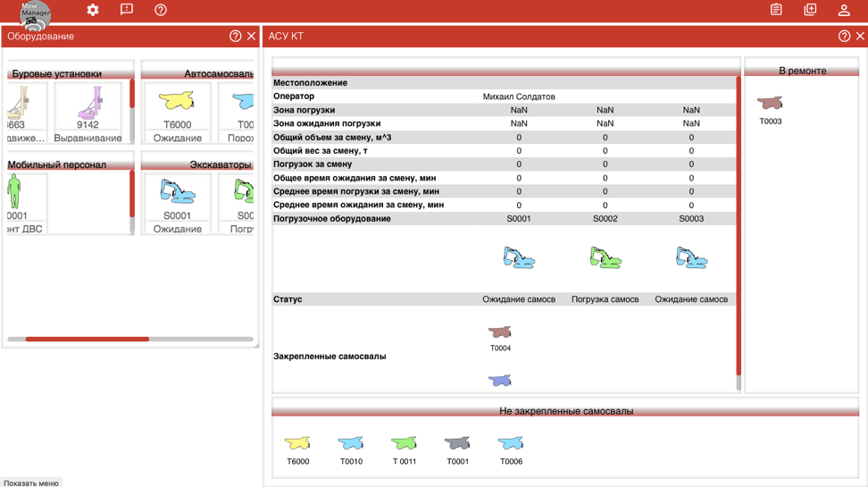Click the blue excavator icon under S0003 column
Screen dimensions: 868x487
point(691,257)
